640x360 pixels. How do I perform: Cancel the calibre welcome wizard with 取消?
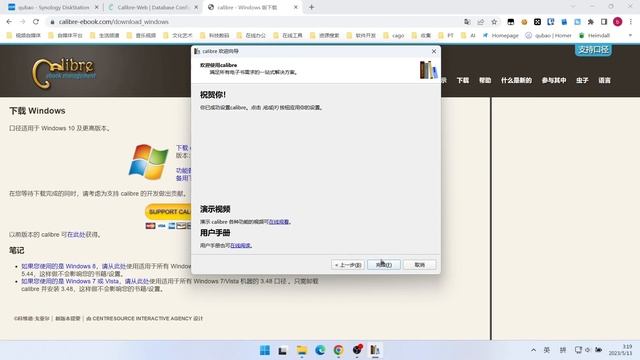tap(420, 265)
